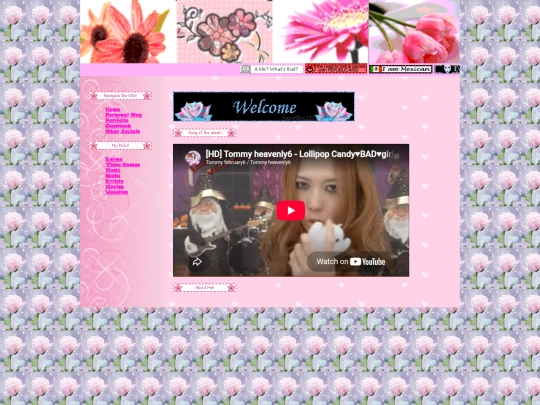The image size is (540, 405).
Task: Open the Movies favorites link
Action: coord(114,187)
